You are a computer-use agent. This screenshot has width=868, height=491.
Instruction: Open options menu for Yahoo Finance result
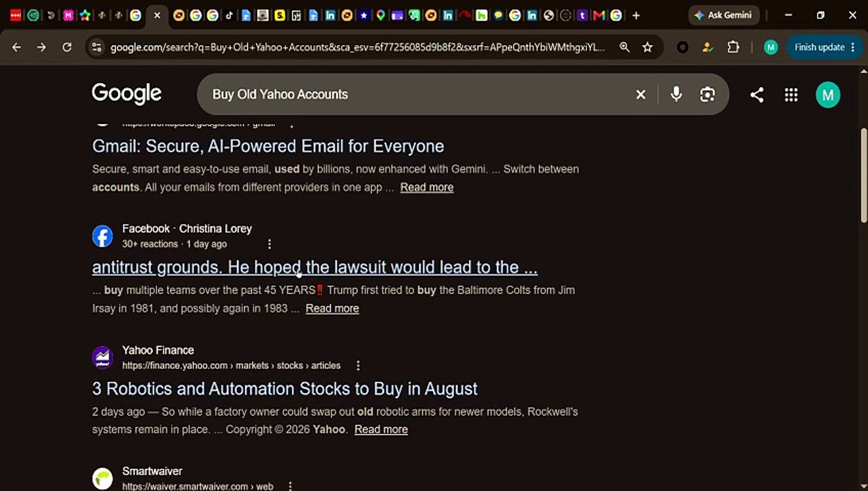pos(358,366)
